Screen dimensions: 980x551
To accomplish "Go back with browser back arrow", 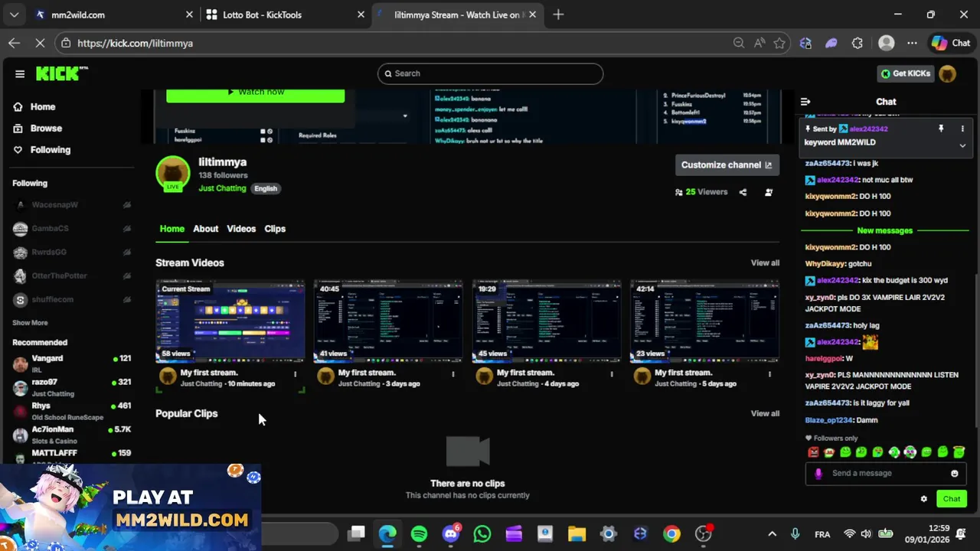I will click(x=14, y=43).
